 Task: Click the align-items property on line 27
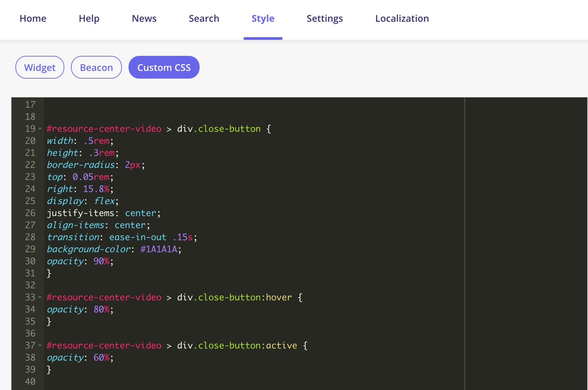pos(76,225)
